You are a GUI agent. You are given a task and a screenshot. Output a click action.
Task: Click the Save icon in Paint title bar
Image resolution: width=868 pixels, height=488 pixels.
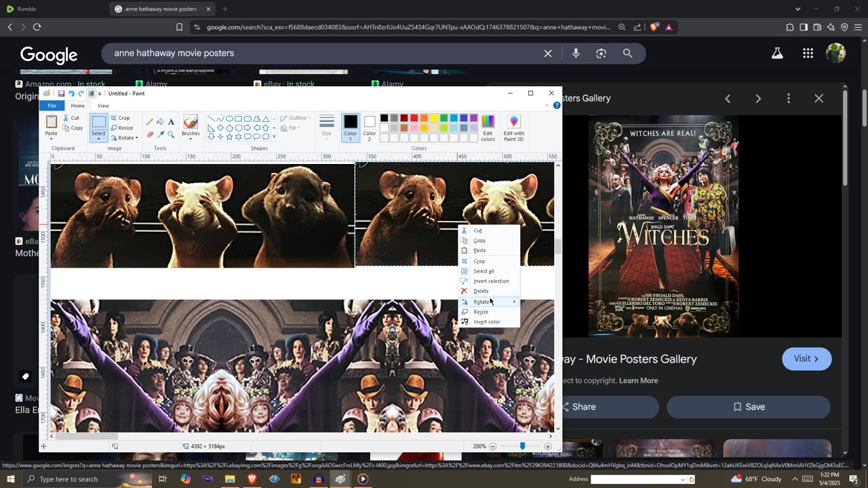[61, 94]
